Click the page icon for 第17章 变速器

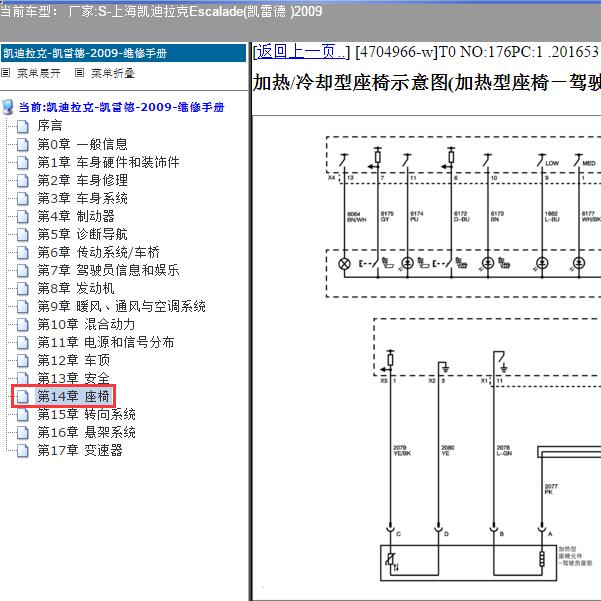click(x=23, y=451)
